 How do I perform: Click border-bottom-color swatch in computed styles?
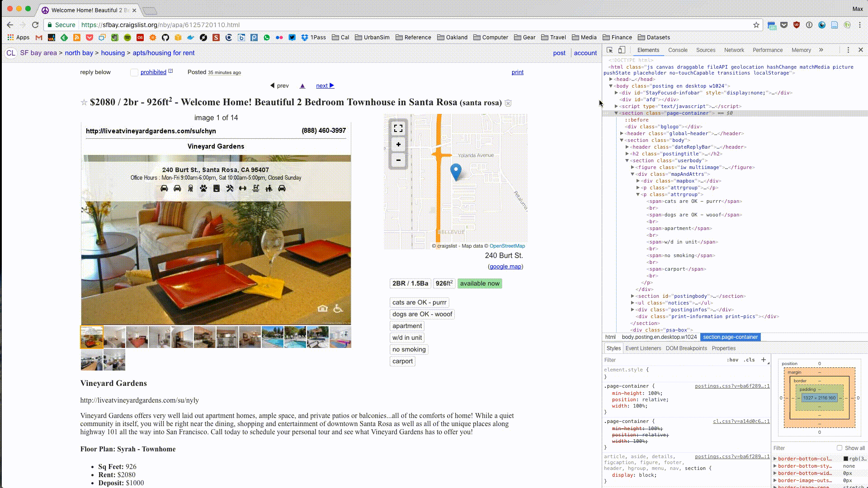point(846,459)
